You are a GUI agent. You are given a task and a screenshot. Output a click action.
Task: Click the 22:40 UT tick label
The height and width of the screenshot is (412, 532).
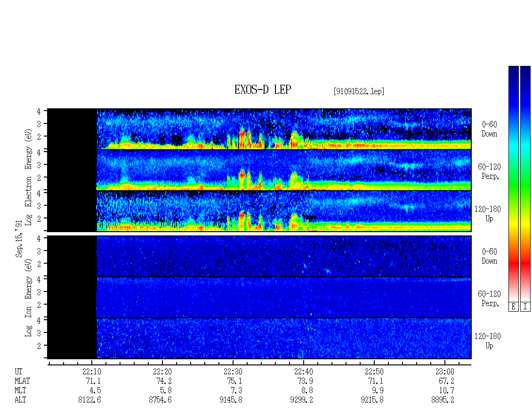click(x=303, y=372)
